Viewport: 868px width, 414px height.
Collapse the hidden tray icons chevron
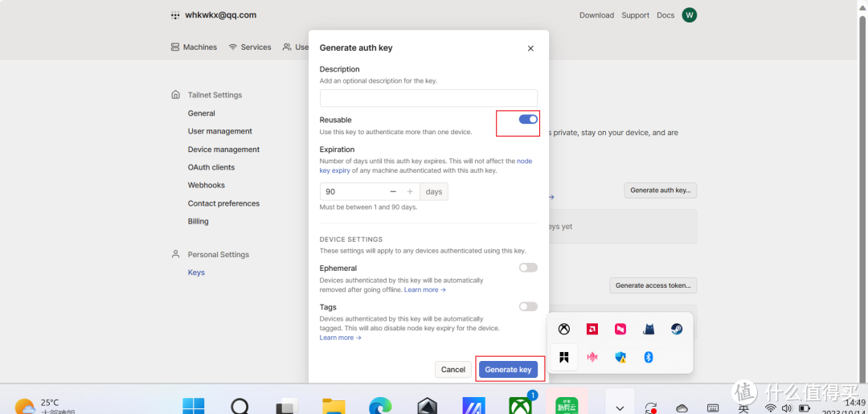[x=618, y=405]
